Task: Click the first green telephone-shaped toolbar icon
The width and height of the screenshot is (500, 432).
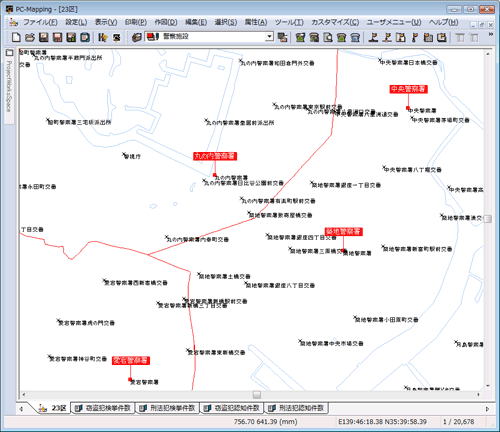Action: coord(300,37)
